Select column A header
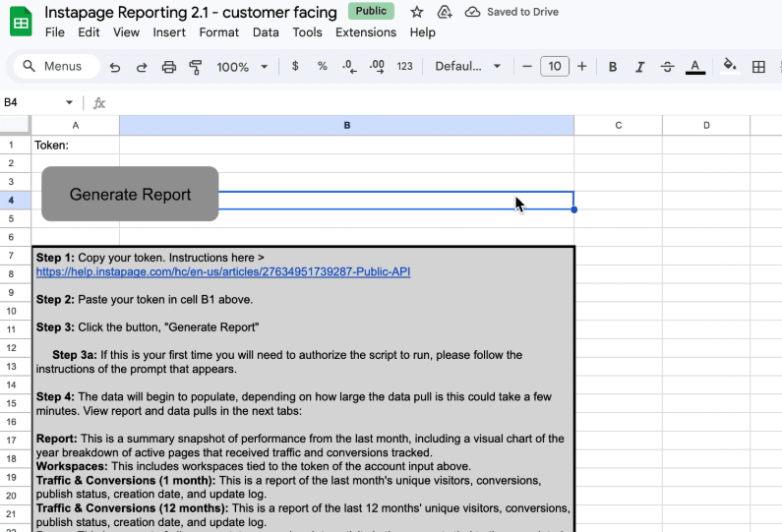Image resolution: width=782 pixels, height=532 pixels. pyautogui.click(x=76, y=125)
